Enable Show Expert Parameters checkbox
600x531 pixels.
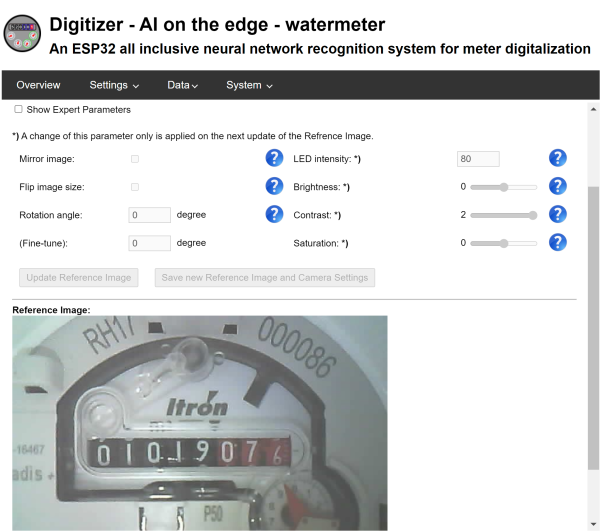tap(18, 109)
